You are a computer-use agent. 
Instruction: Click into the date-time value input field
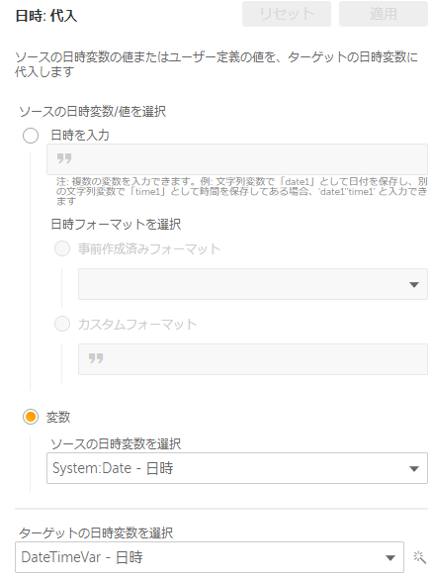(237, 159)
